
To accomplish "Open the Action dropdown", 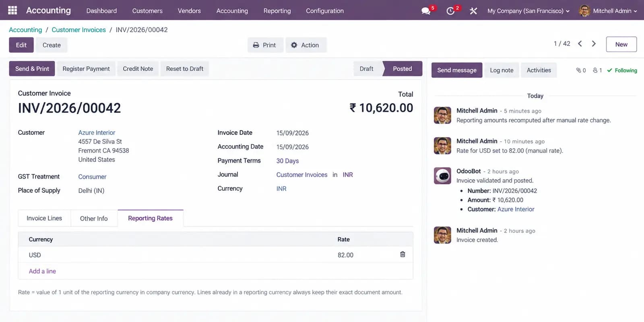I will click(305, 45).
